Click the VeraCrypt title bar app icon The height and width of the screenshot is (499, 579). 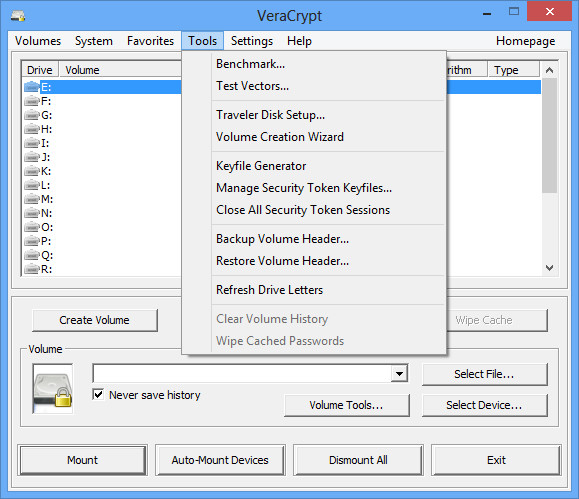(18, 16)
